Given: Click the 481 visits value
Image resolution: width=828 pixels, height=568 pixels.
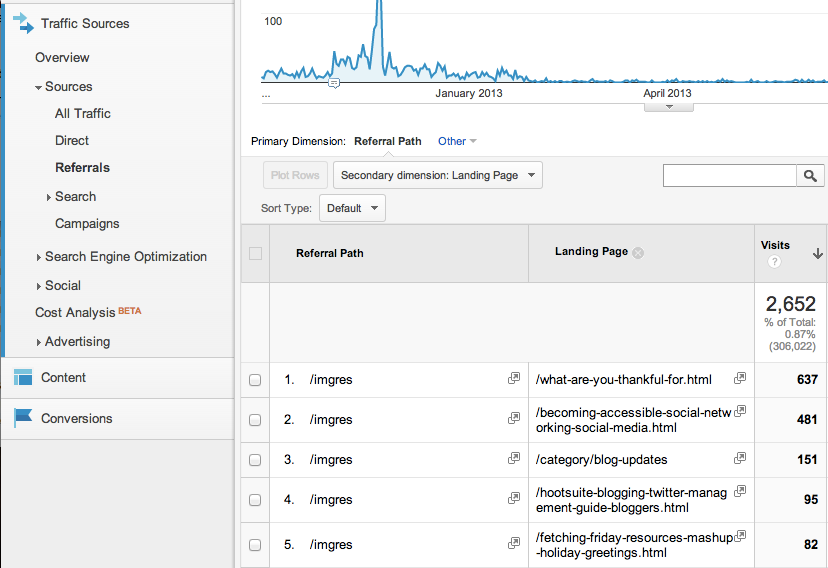Looking at the screenshot, I should click(807, 420).
